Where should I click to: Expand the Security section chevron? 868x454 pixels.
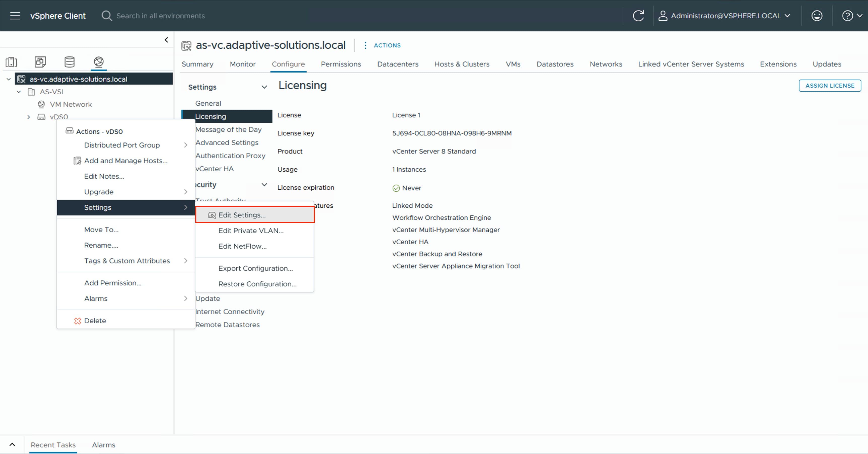pos(264,184)
